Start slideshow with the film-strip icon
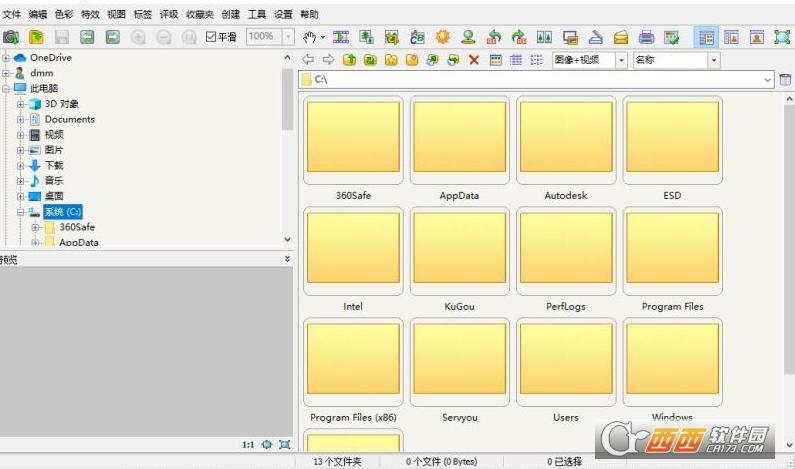The height and width of the screenshot is (469, 795). [x=341, y=37]
